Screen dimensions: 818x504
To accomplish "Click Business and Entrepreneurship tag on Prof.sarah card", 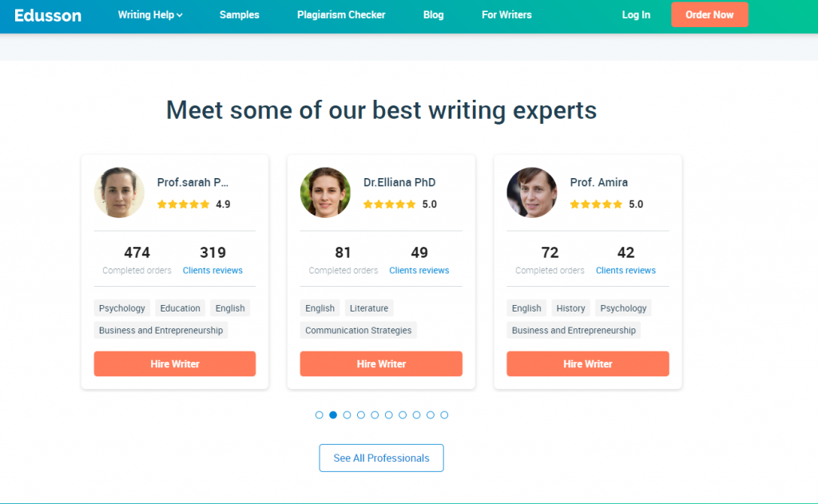I will point(161,330).
